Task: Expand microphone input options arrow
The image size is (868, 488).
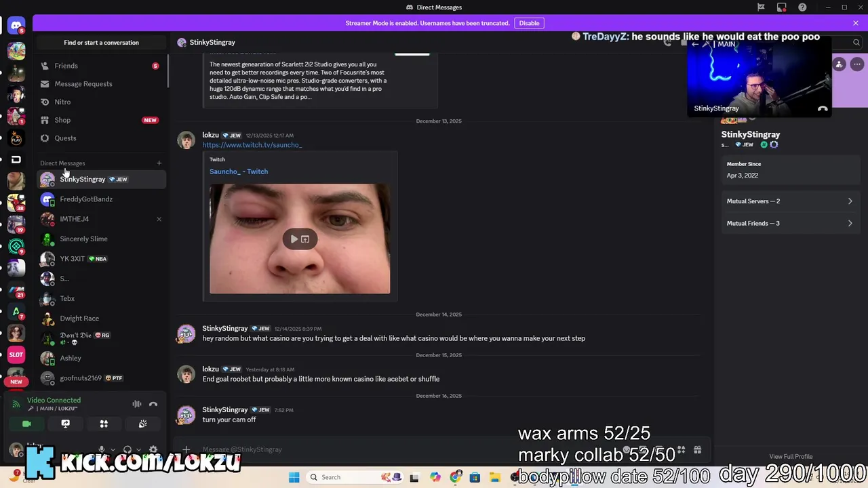Action: point(113,449)
